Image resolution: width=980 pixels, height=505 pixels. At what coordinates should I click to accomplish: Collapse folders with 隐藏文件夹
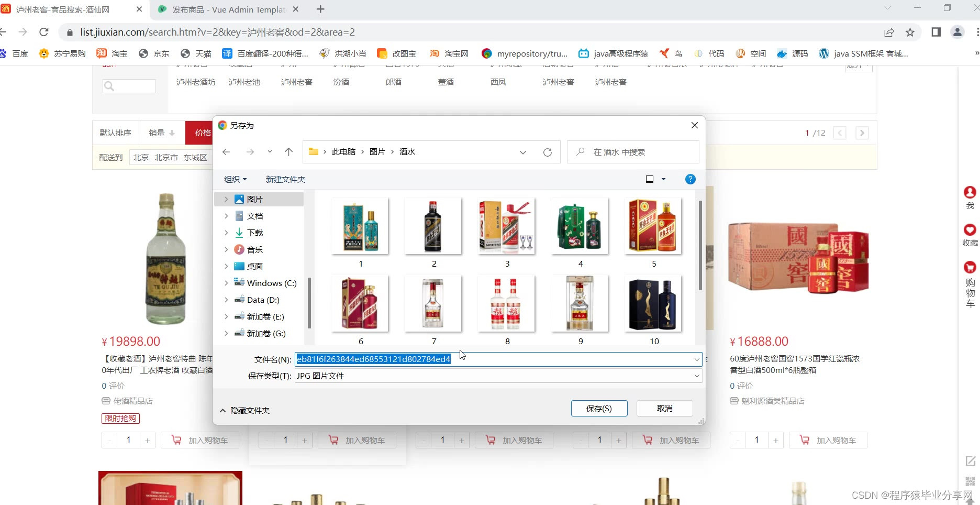[x=244, y=410]
